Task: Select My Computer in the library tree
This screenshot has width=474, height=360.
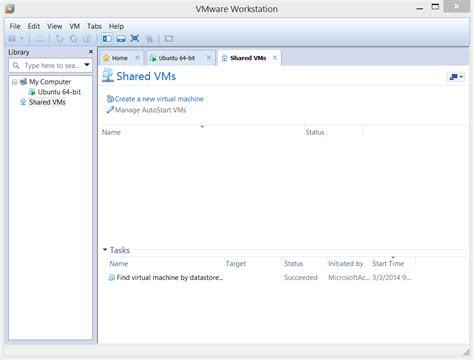Action: point(50,82)
